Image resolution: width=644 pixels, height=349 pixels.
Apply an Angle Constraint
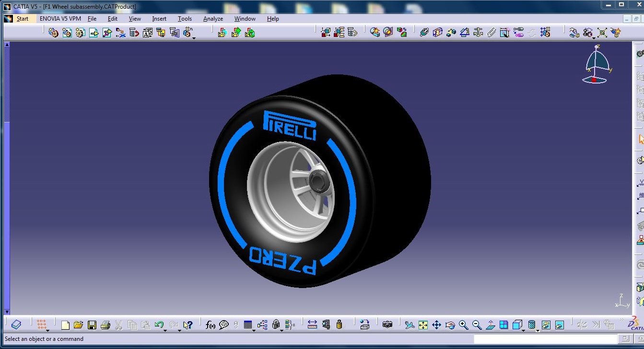pyautogui.click(x=464, y=32)
